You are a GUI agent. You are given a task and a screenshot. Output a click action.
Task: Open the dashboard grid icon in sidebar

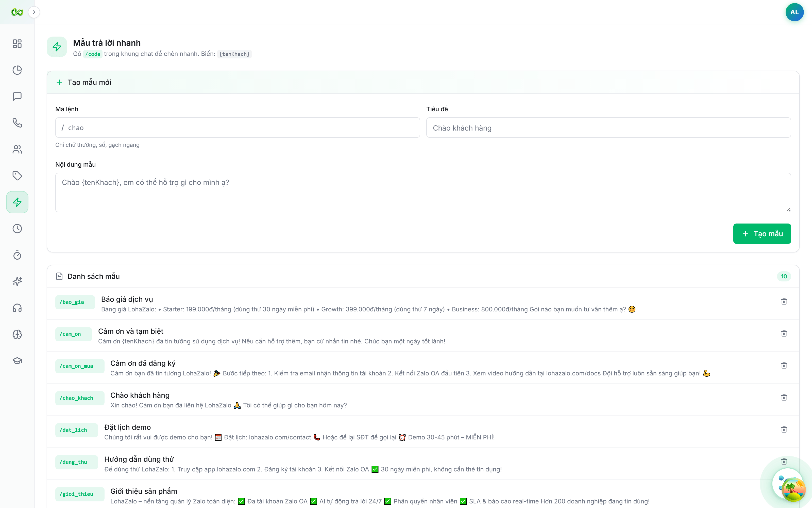click(17, 44)
